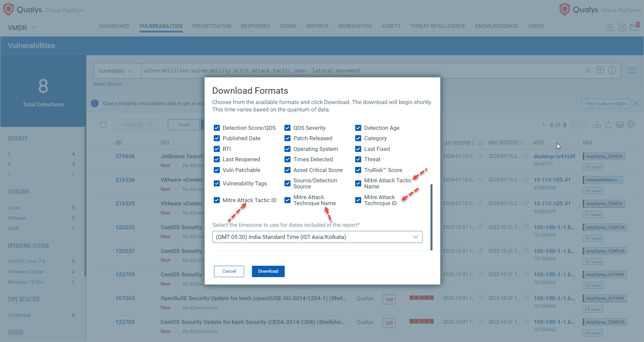Tick the select-all checkbox in the table header

[103, 124]
